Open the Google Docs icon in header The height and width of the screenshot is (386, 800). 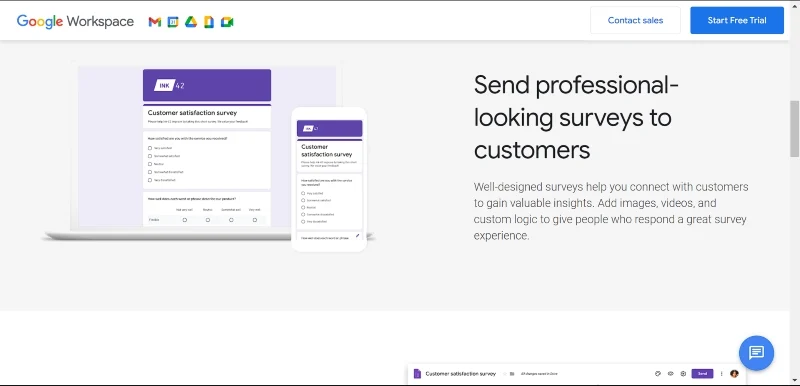click(x=209, y=22)
